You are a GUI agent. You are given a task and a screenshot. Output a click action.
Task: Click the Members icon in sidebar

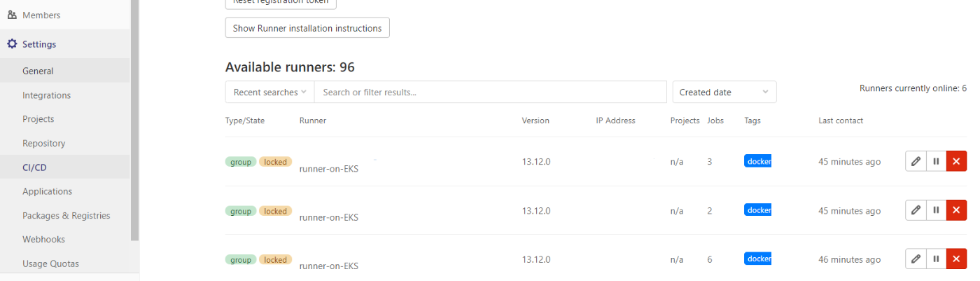(x=12, y=15)
